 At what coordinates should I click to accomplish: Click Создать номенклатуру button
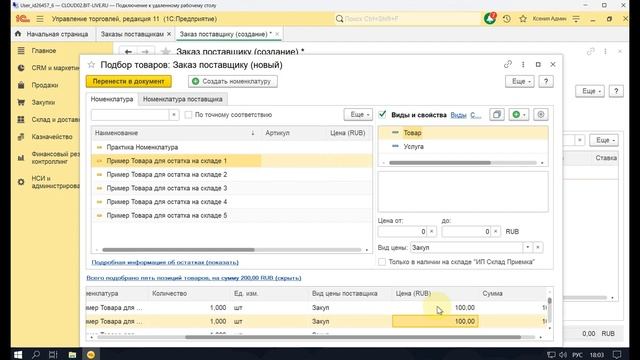(233, 81)
